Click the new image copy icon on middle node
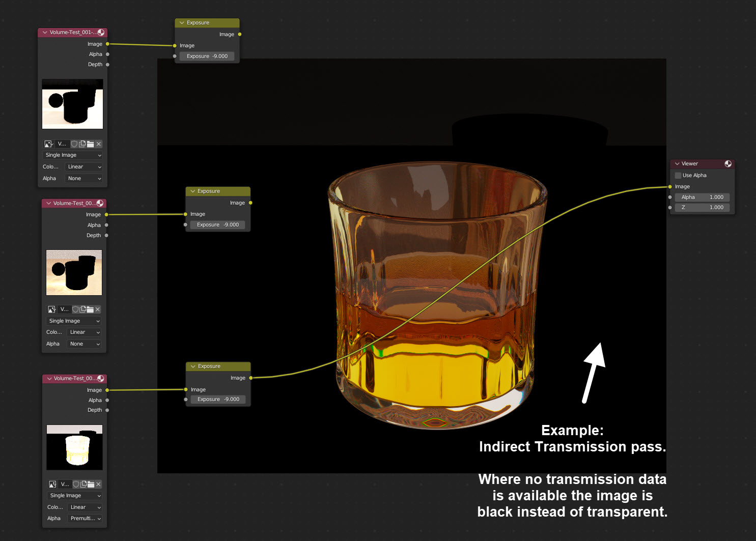The height and width of the screenshot is (541, 756). click(83, 309)
